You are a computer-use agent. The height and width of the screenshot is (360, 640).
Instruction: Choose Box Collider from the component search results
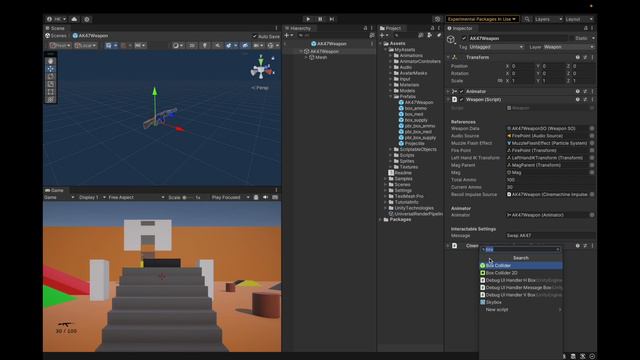click(521, 265)
